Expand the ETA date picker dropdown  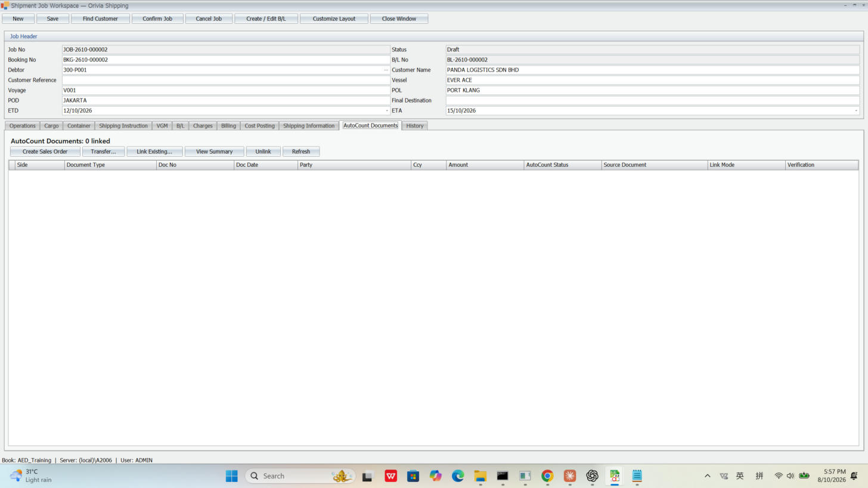coord(856,111)
